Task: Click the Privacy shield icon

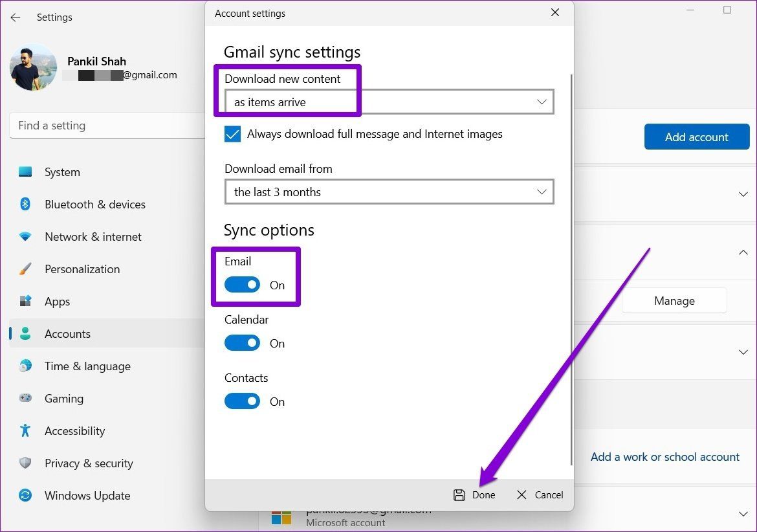Action: (x=25, y=463)
